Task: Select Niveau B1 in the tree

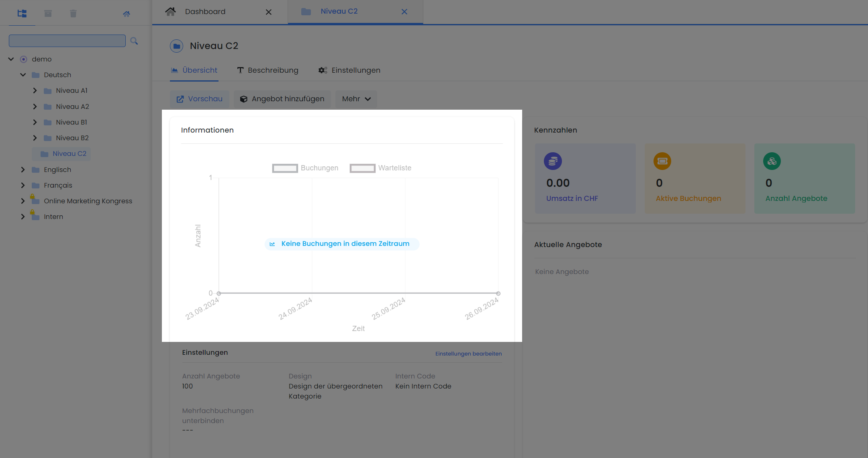Action: pyautogui.click(x=71, y=122)
